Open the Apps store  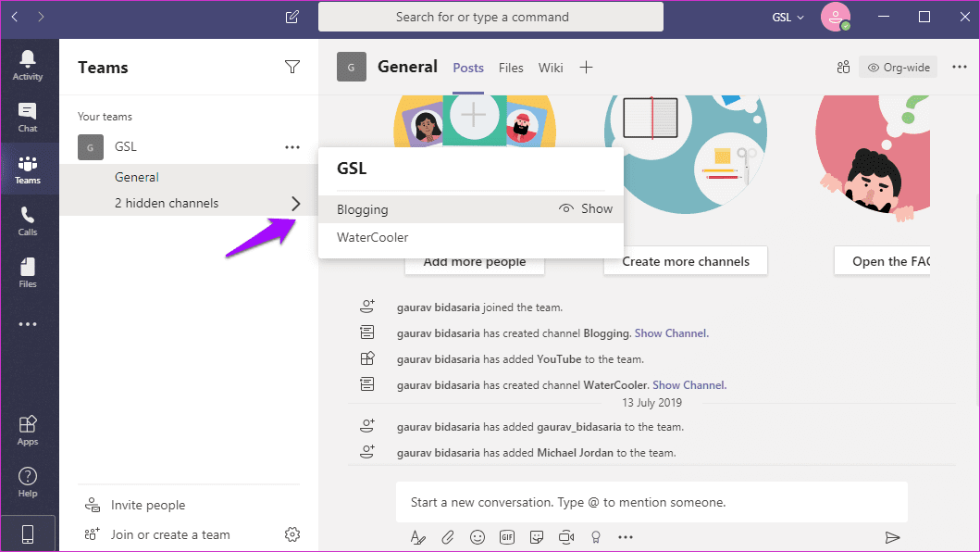coord(28,431)
